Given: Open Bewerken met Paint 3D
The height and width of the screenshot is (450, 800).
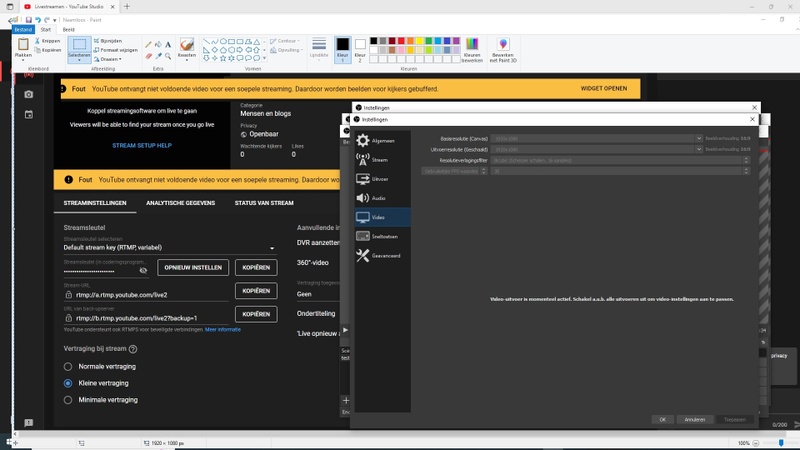Looking at the screenshot, I should click(x=503, y=50).
